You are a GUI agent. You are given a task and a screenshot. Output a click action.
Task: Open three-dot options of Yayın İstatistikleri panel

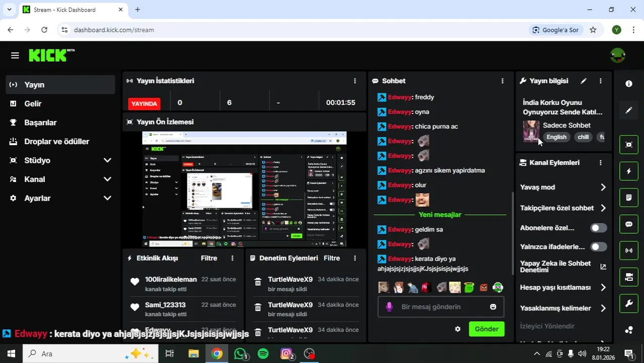click(355, 81)
